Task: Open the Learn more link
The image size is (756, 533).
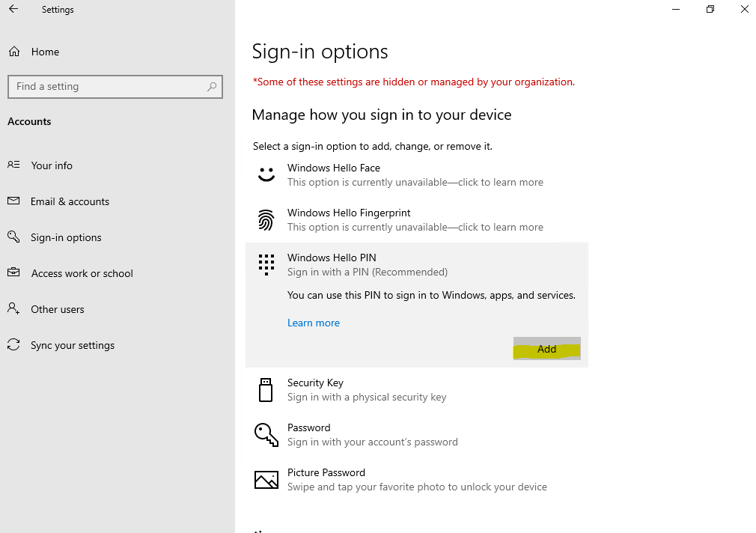Action: pos(314,323)
